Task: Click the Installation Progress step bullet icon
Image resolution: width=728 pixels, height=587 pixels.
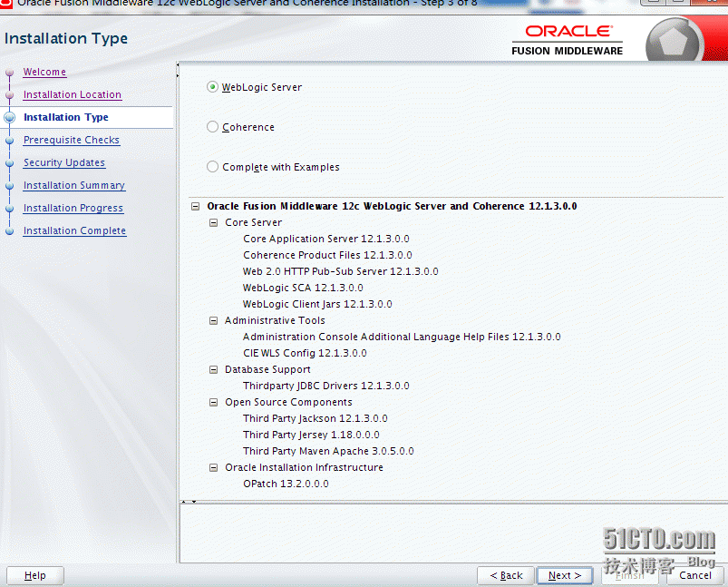Action: pyautogui.click(x=10, y=209)
